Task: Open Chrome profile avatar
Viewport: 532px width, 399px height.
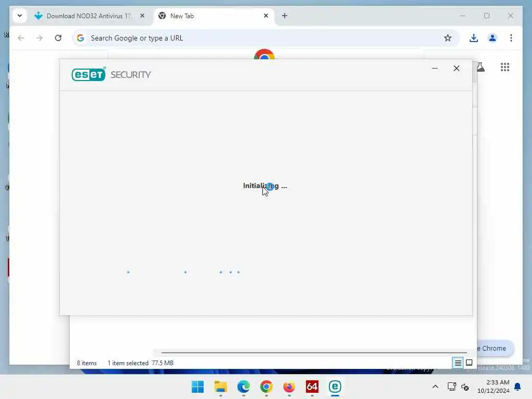Action: tap(493, 38)
